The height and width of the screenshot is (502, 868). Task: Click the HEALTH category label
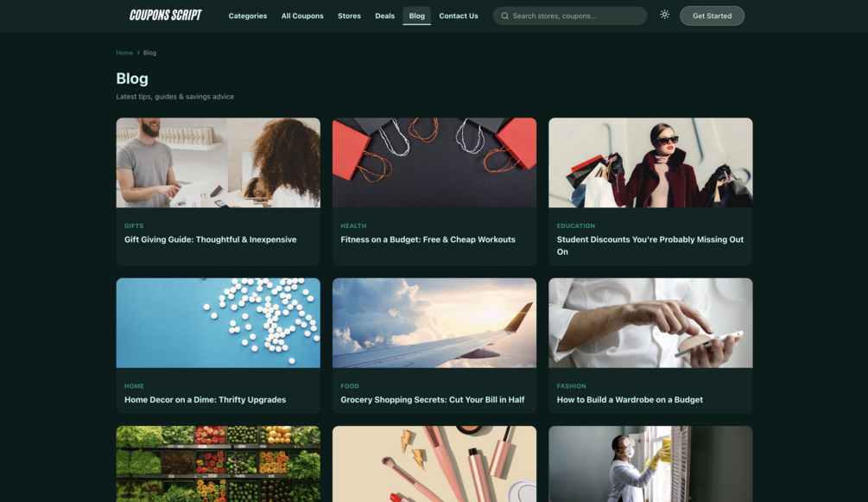(353, 226)
